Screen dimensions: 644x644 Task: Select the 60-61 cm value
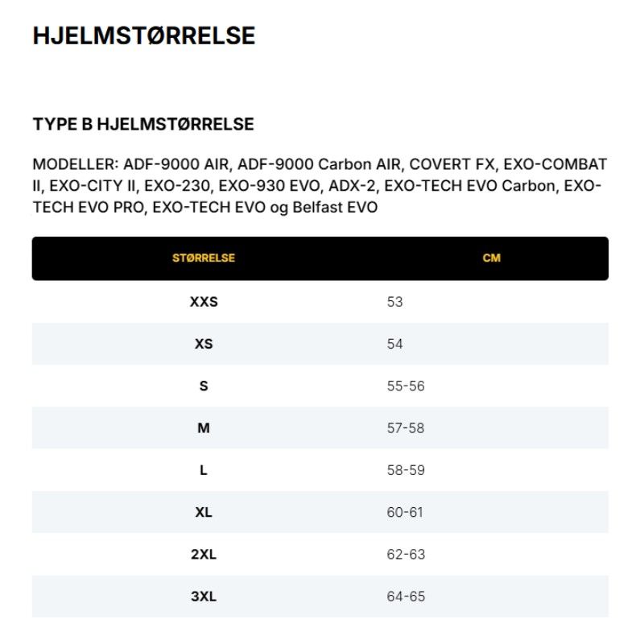pos(405,513)
